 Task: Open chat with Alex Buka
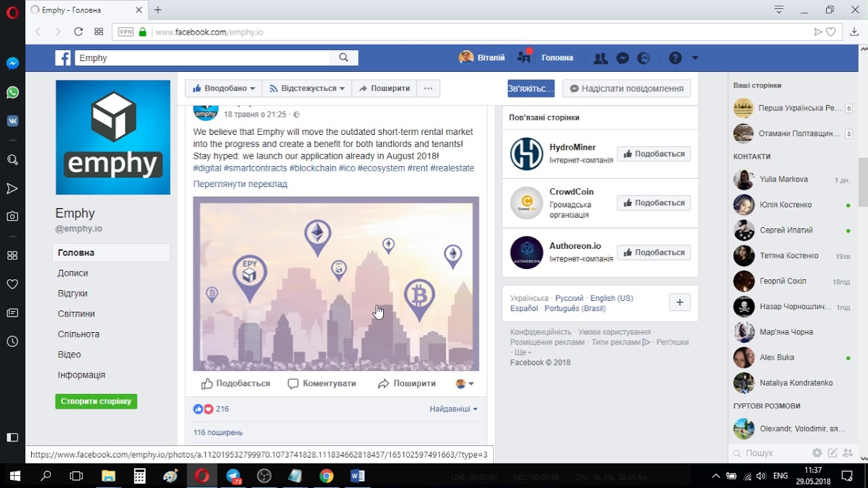793,357
